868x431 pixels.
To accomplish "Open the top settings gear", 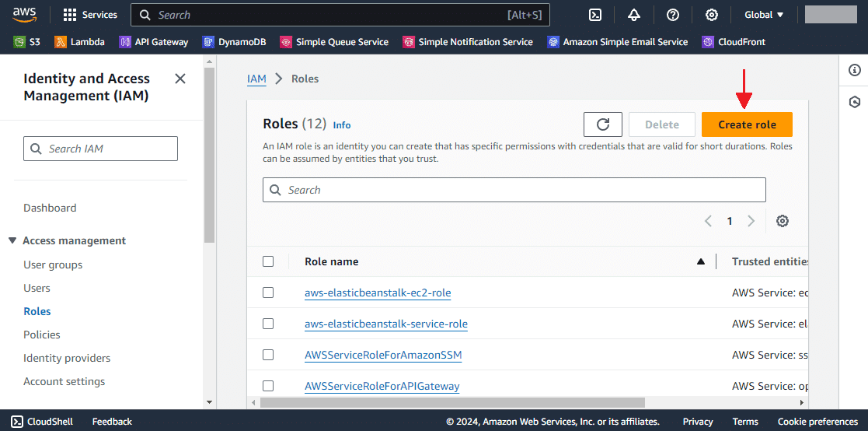I will point(711,15).
